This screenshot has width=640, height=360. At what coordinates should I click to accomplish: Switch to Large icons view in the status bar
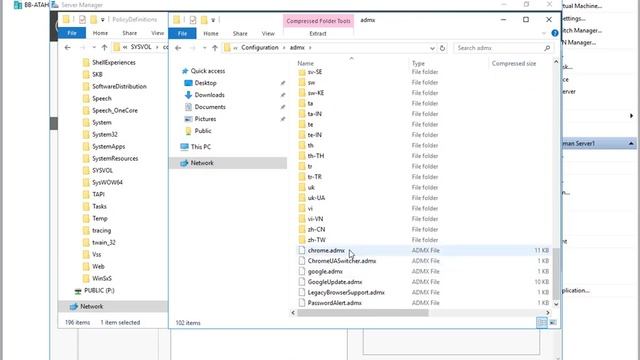pyautogui.click(x=552, y=322)
